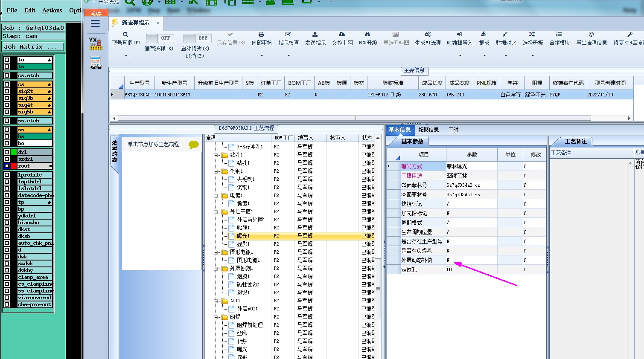
Task: Click the 数据对比 compare icon
Action: click(x=505, y=34)
